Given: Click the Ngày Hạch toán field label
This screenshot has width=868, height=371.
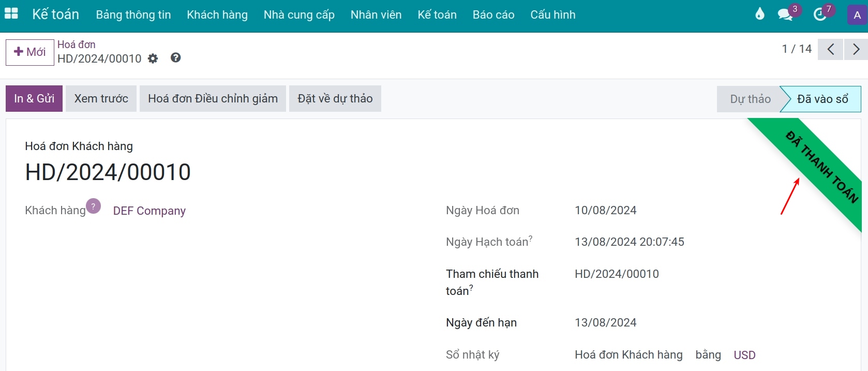Looking at the screenshot, I should (x=489, y=241).
